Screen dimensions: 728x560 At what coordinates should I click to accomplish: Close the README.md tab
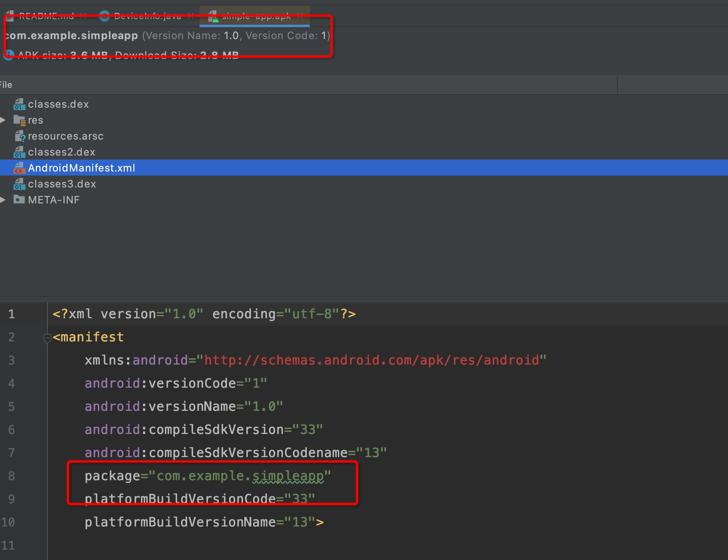83,16
